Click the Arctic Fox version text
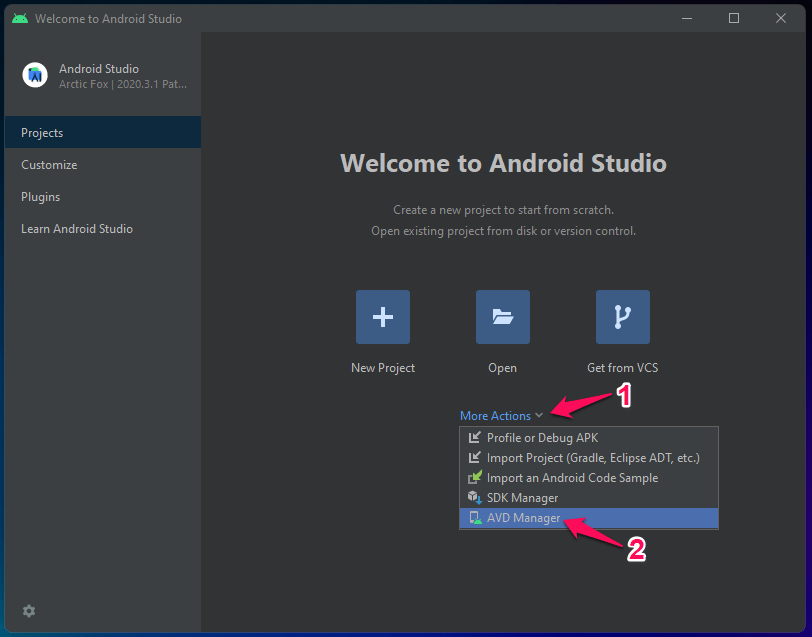 (123, 84)
